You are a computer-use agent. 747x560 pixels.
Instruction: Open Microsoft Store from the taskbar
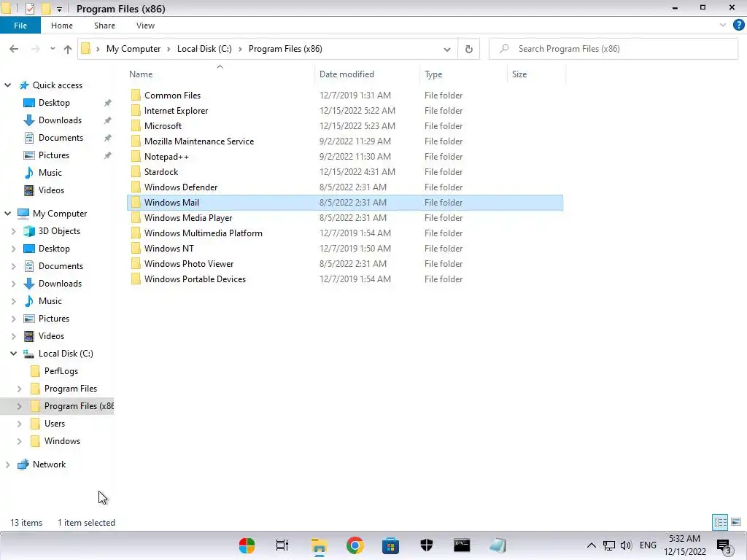[x=390, y=545]
